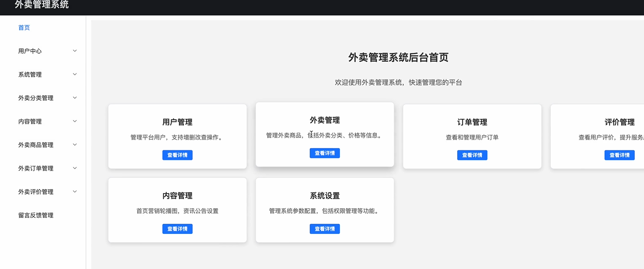Click 查看详情 on the 系统设置 card
The image size is (644, 269).
(x=325, y=229)
